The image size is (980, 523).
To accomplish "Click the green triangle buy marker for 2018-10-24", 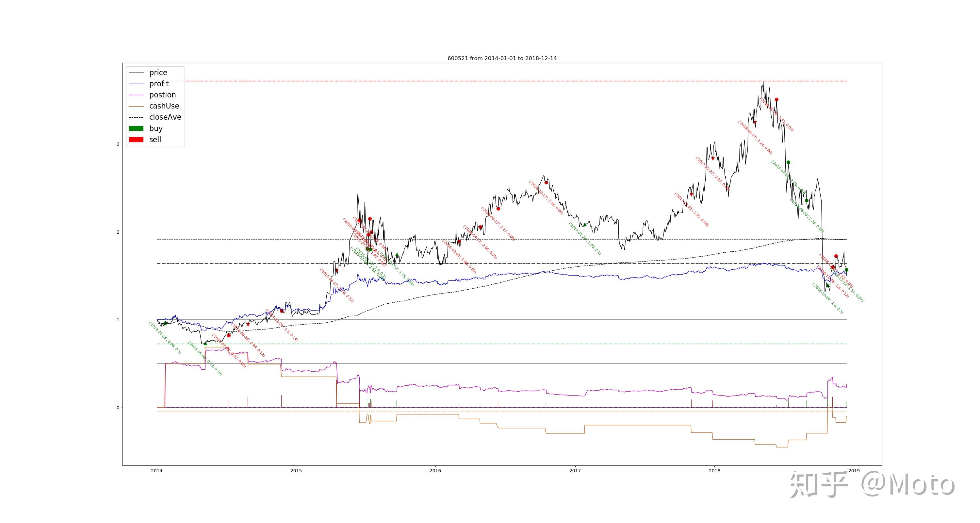I will pos(827,285).
